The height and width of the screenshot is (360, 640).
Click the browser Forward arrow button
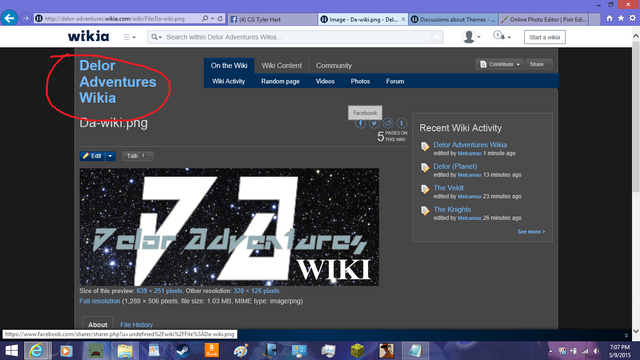point(25,19)
